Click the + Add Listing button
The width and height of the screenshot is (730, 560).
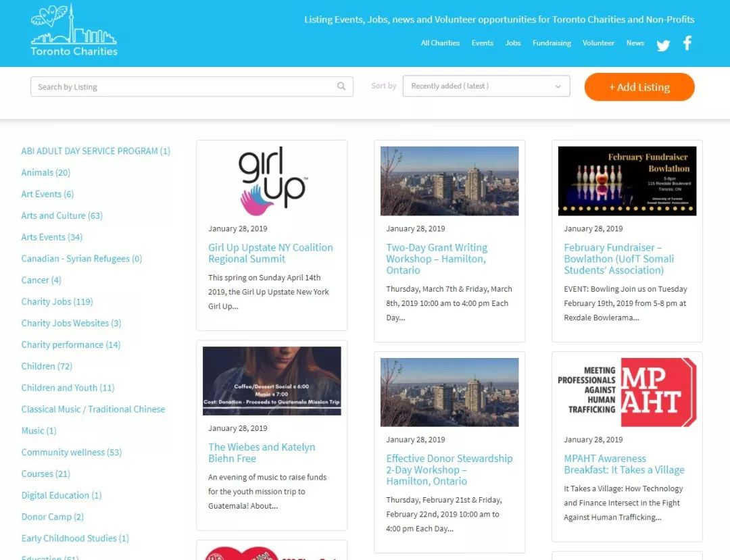tap(639, 87)
